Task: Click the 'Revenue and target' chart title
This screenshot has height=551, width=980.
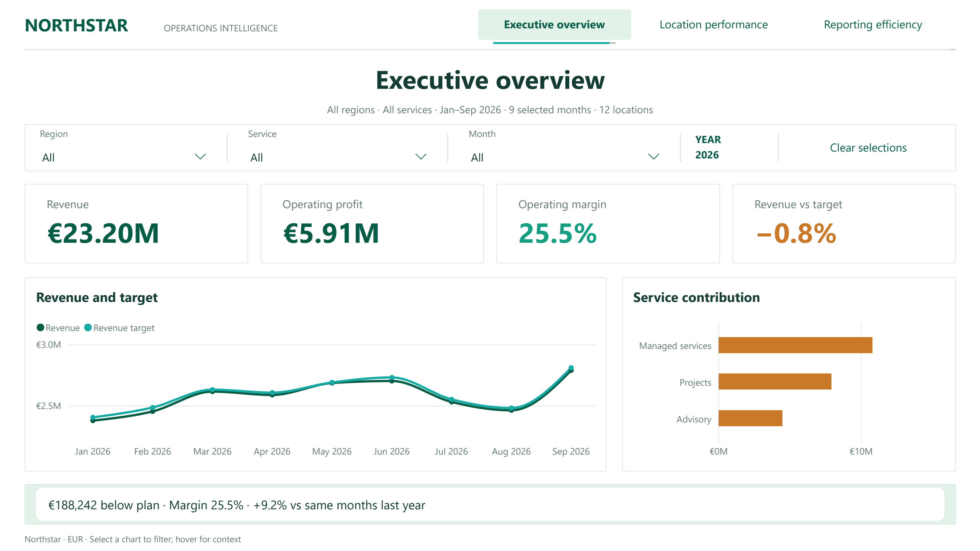Action: click(97, 297)
